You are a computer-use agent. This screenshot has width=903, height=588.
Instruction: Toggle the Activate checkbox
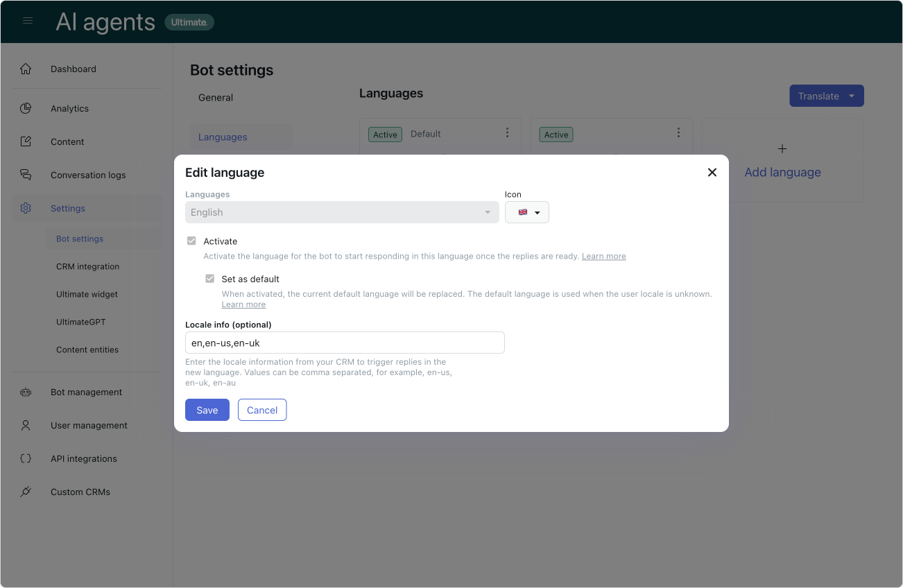(191, 241)
